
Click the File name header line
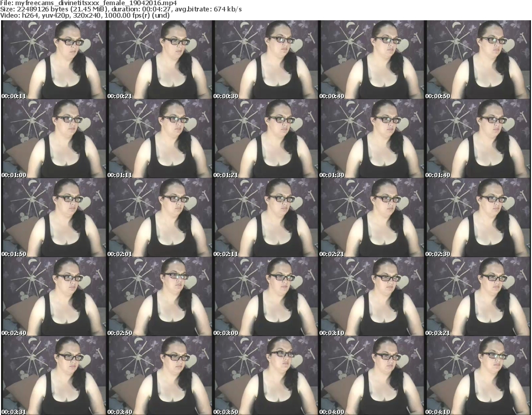point(88,3)
